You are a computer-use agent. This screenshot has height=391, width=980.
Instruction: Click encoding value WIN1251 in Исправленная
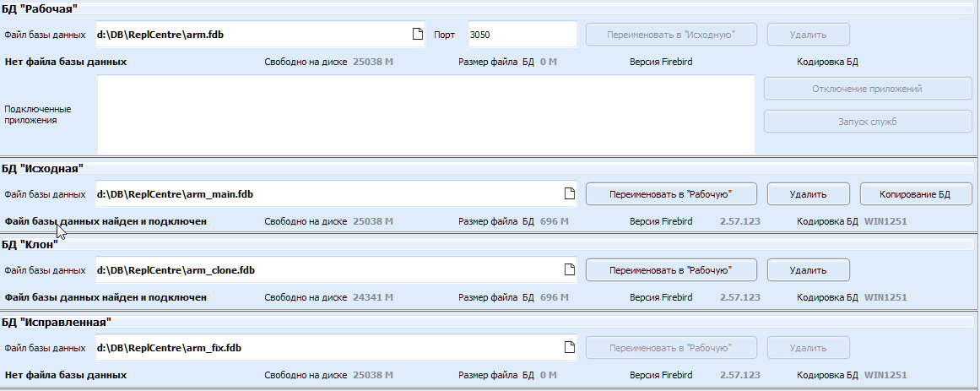(x=885, y=375)
